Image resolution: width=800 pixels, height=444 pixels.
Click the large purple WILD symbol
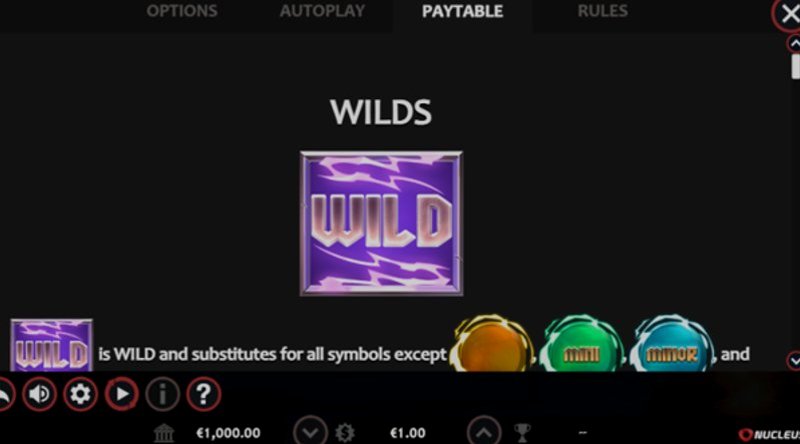[381, 223]
